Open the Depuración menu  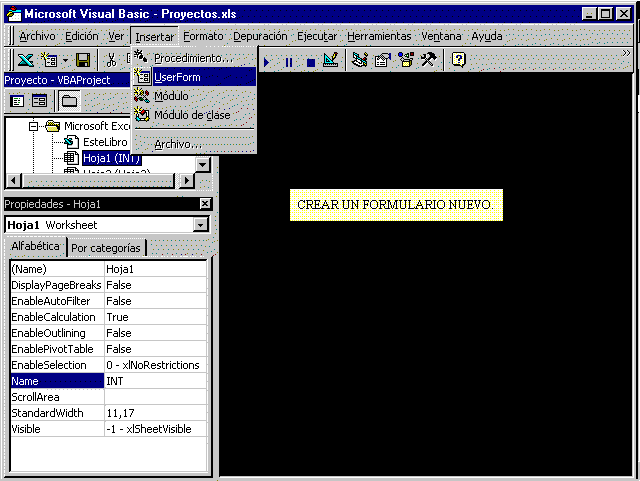(260, 36)
